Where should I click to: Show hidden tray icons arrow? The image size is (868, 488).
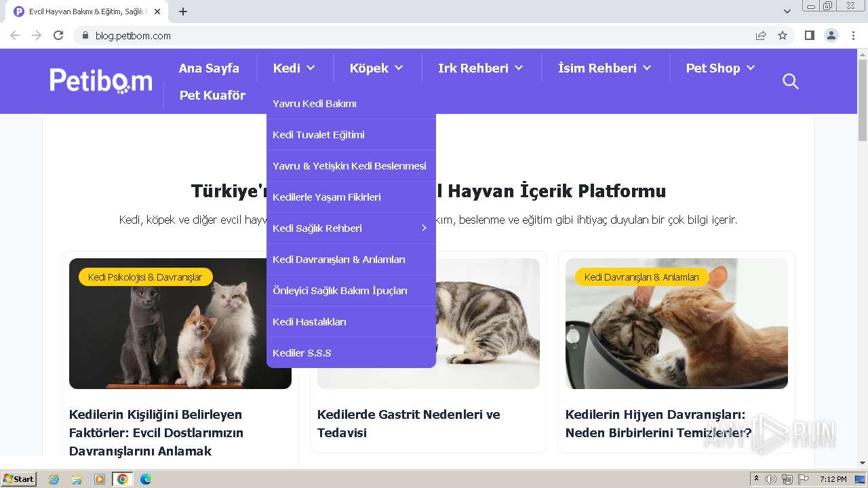point(756,479)
